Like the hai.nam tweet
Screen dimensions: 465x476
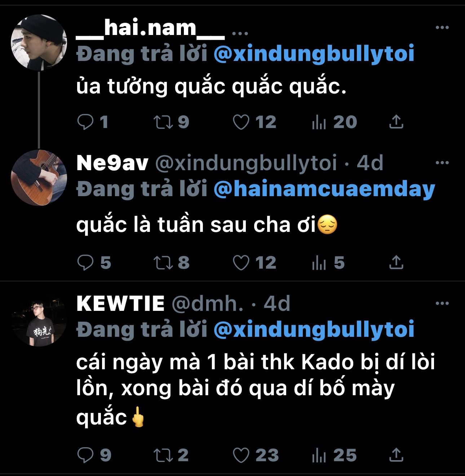pos(241,122)
